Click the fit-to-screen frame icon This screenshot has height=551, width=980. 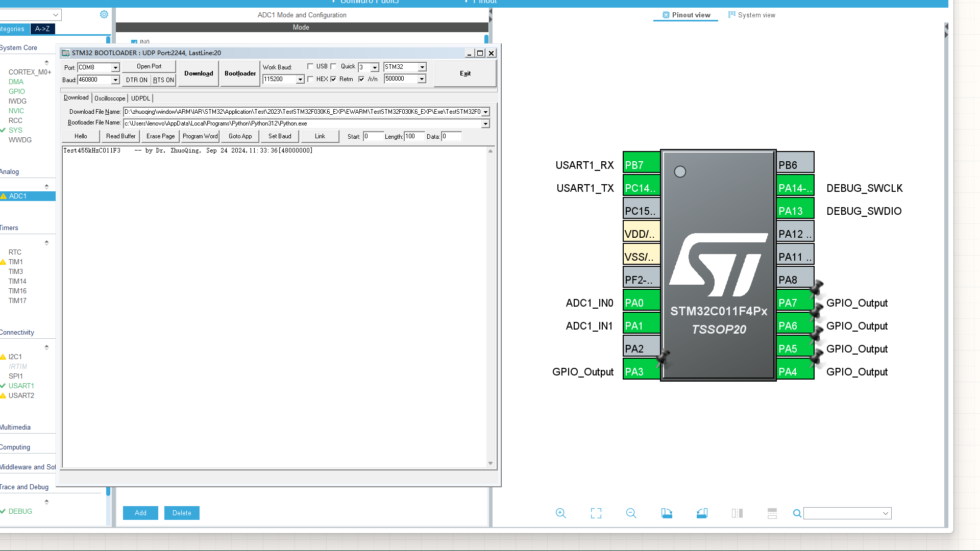point(596,513)
